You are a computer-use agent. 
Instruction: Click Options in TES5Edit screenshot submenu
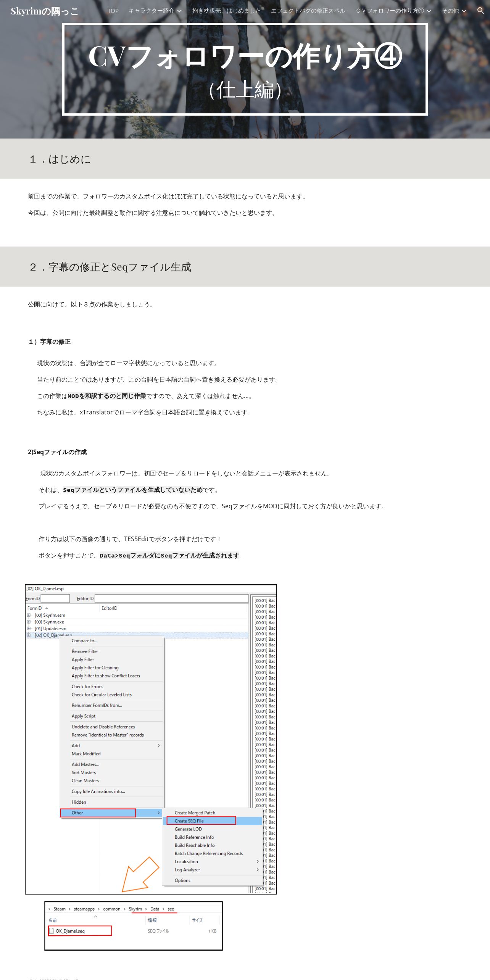[x=182, y=880]
